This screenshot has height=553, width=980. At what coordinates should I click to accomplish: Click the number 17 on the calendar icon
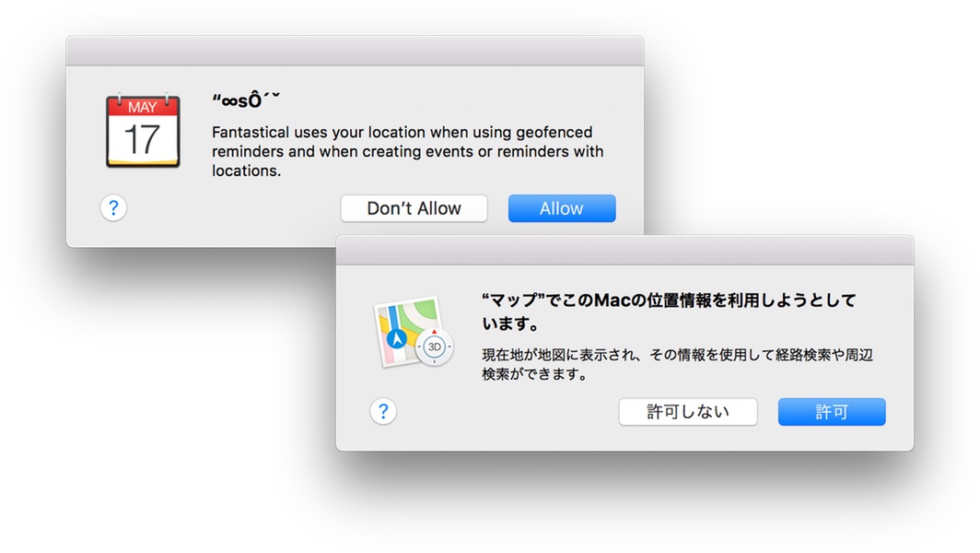[142, 140]
